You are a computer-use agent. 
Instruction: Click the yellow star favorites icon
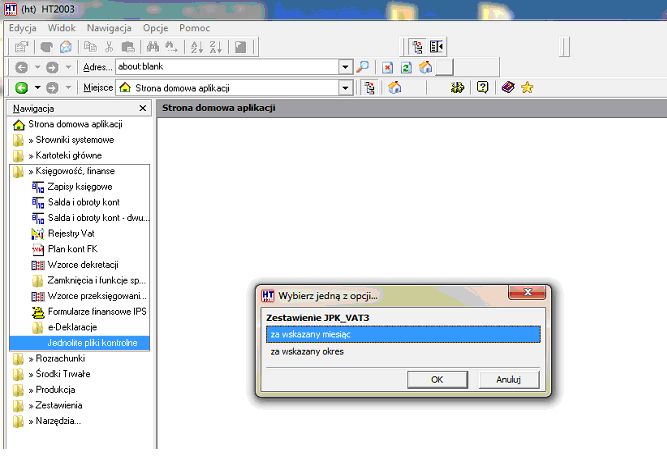point(527,88)
